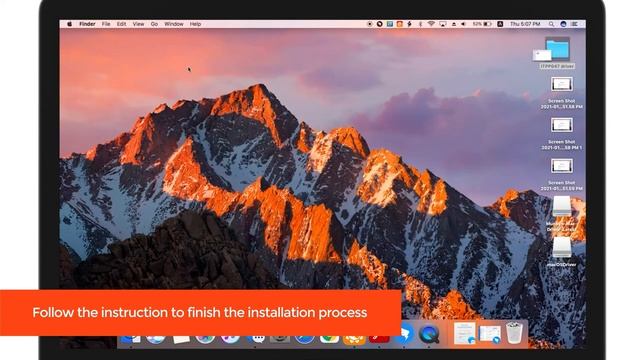
Task: Open the AirPlay display menu
Action: (x=443, y=24)
